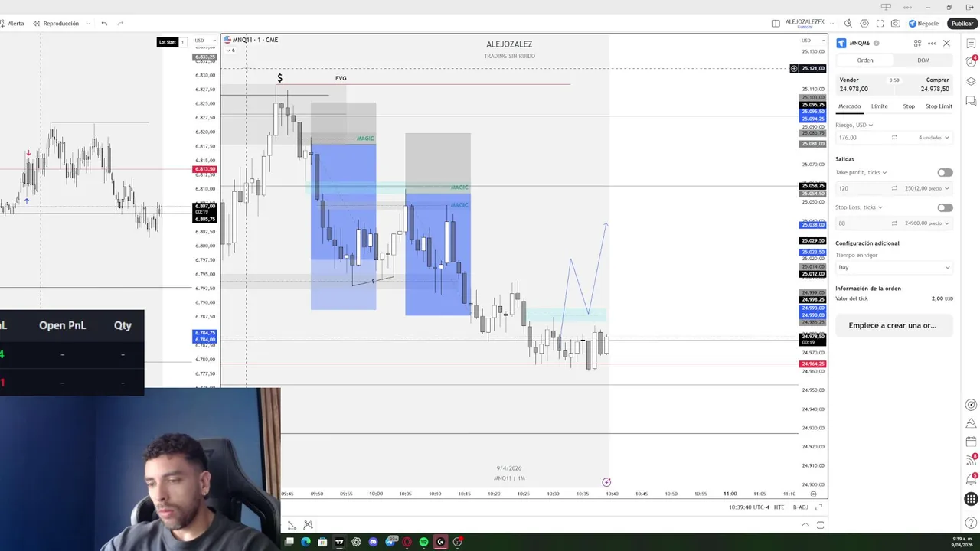Open Discord from the taskbar
980x551 pixels.
click(x=373, y=542)
